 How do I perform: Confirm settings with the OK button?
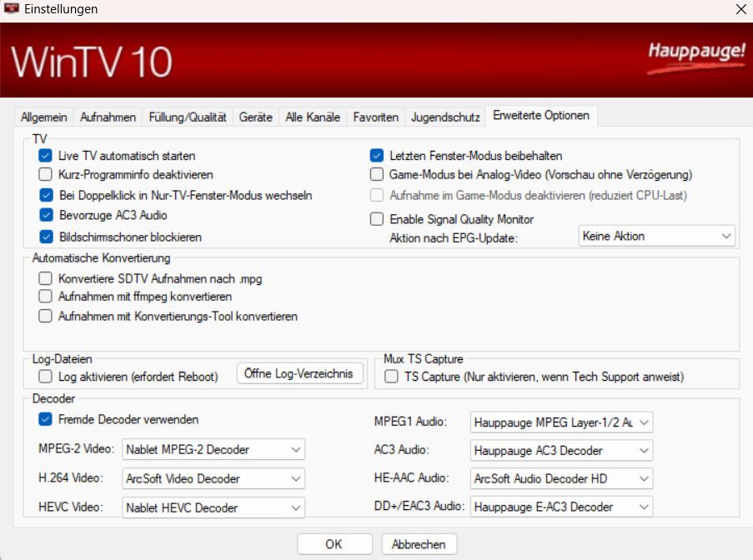tap(334, 544)
